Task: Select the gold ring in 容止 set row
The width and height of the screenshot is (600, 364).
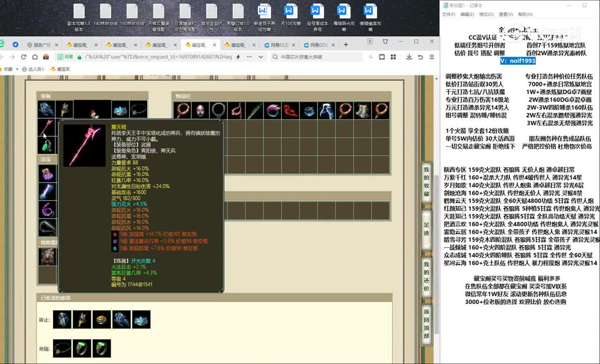Action: (x=101, y=320)
